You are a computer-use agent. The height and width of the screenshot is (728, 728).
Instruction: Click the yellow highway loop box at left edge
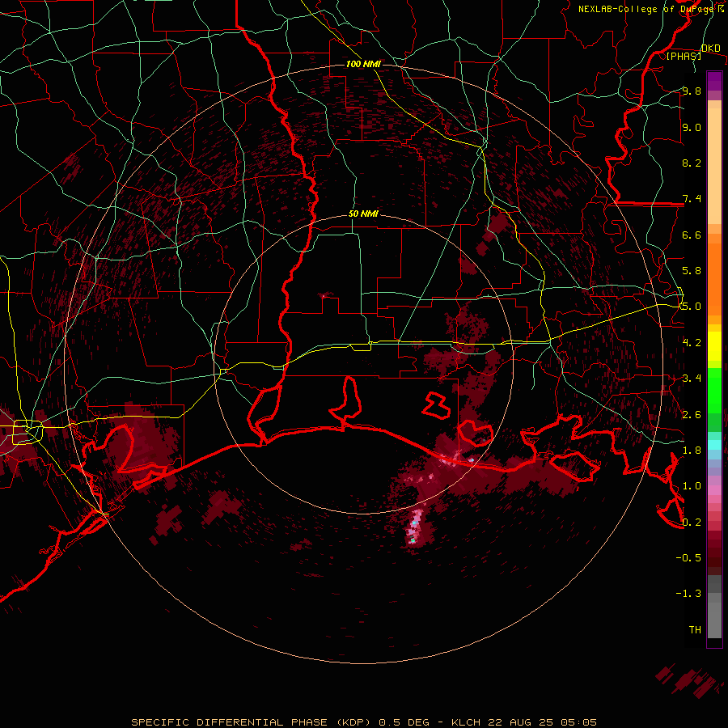(27, 432)
